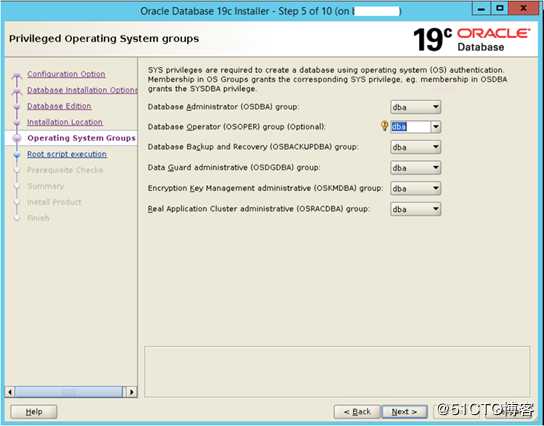Expand the OSOPER group dropdown arrow
Viewport: 544px width, 426px height.
coord(436,127)
